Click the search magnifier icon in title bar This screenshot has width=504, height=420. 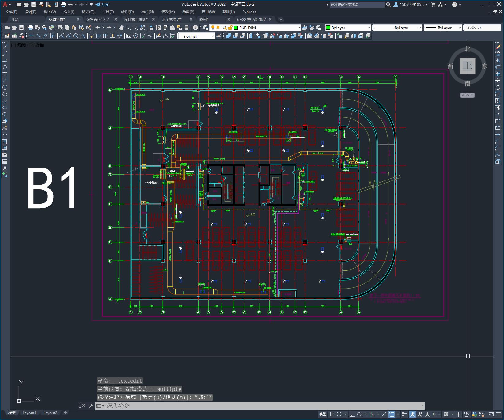(x=388, y=5)
